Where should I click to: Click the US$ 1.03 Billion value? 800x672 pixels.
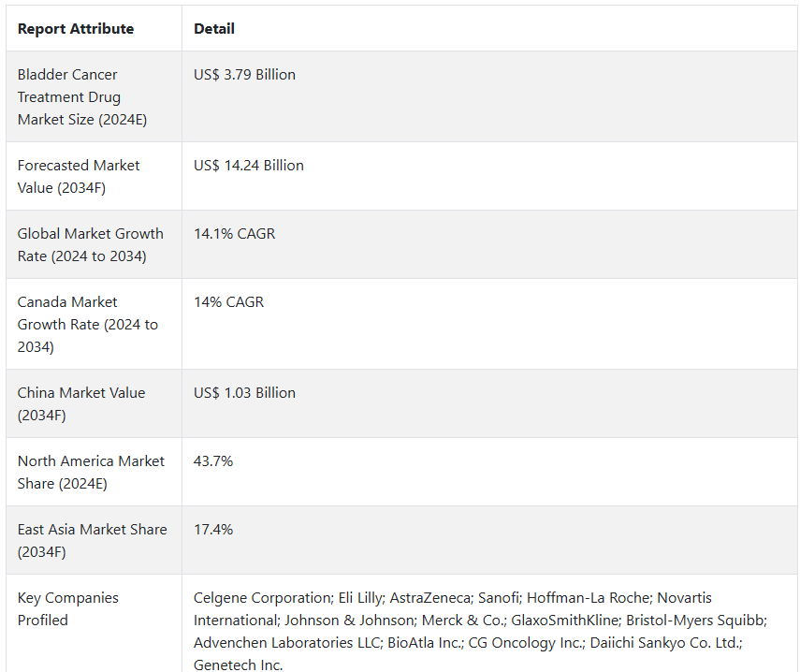click(x=244, y=393)
